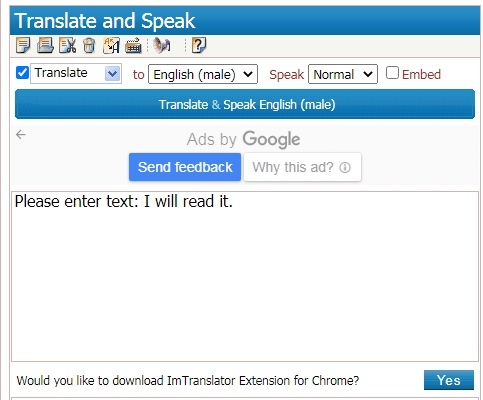
Task: Click the ImTranslator Extension prompt text
Action: click(188, 380)
